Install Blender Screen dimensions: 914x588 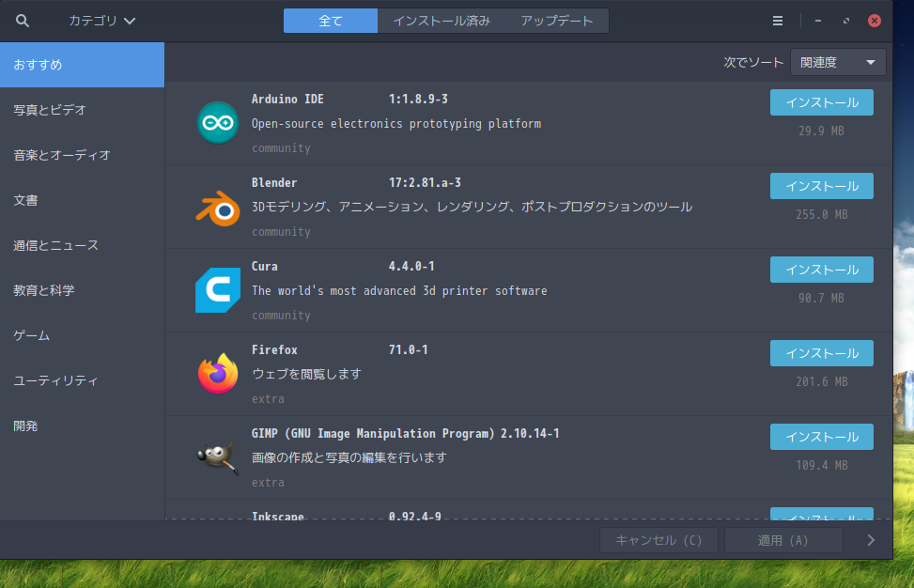coord(821,186)
